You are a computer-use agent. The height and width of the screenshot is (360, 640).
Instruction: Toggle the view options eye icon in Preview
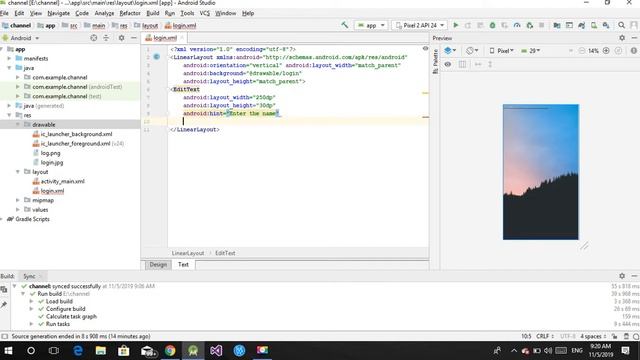448,64
